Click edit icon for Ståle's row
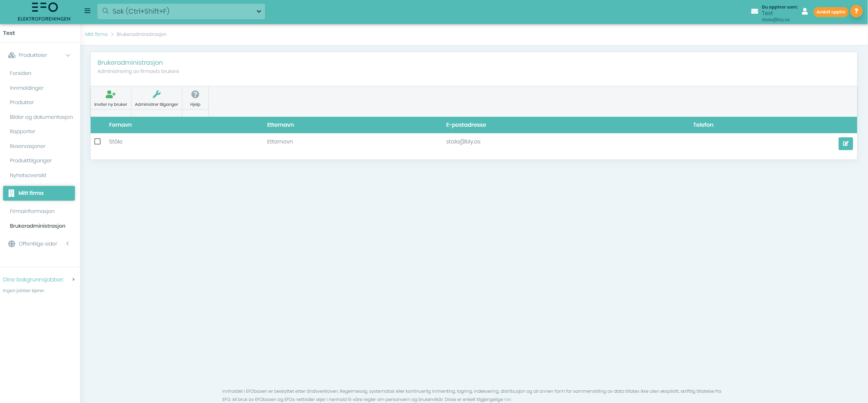 [x=845, y=143]
